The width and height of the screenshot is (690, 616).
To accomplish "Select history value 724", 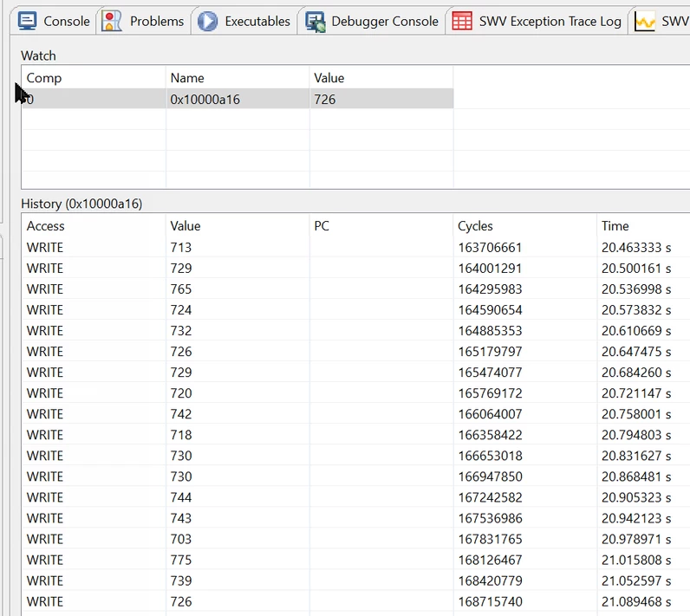I will [181, 310].
